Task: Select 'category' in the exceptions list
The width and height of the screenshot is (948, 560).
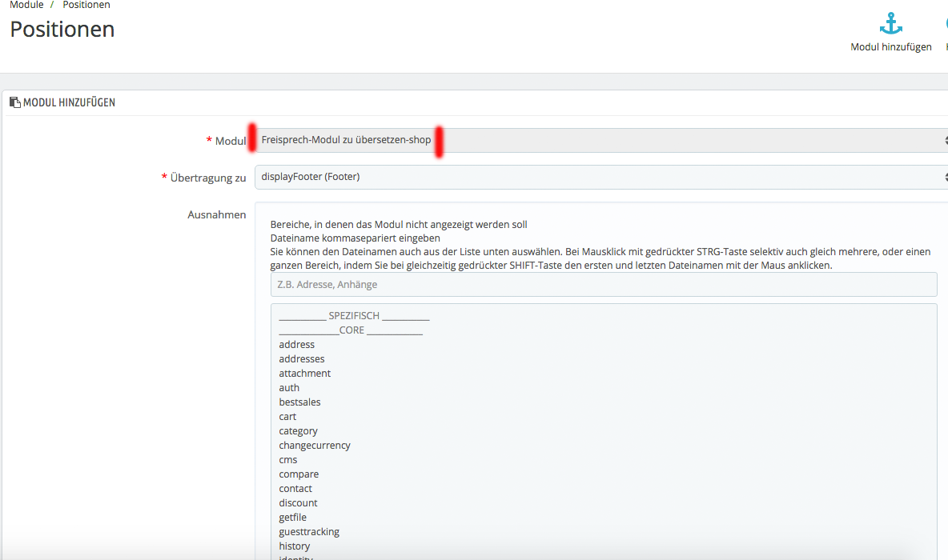Action: (x=298, y=431)
